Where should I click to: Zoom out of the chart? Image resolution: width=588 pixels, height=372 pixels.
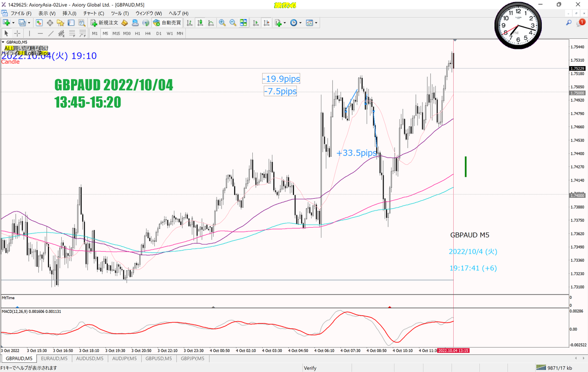233,23
